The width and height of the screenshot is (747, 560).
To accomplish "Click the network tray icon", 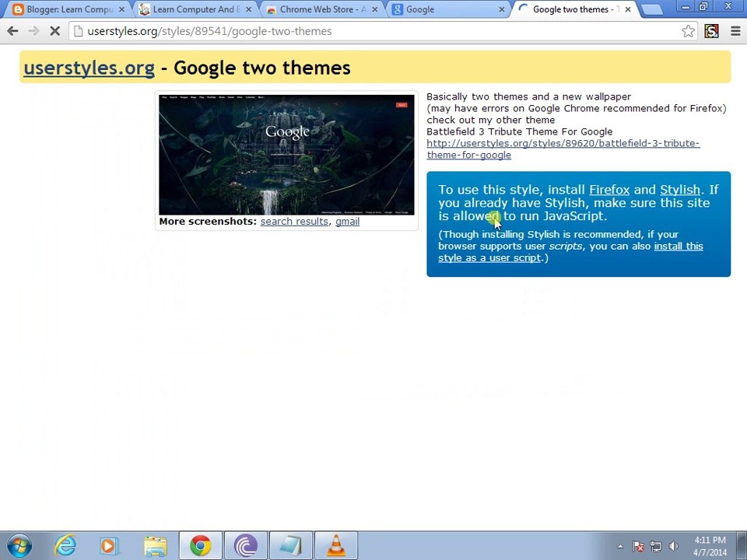I will (656, 546).
